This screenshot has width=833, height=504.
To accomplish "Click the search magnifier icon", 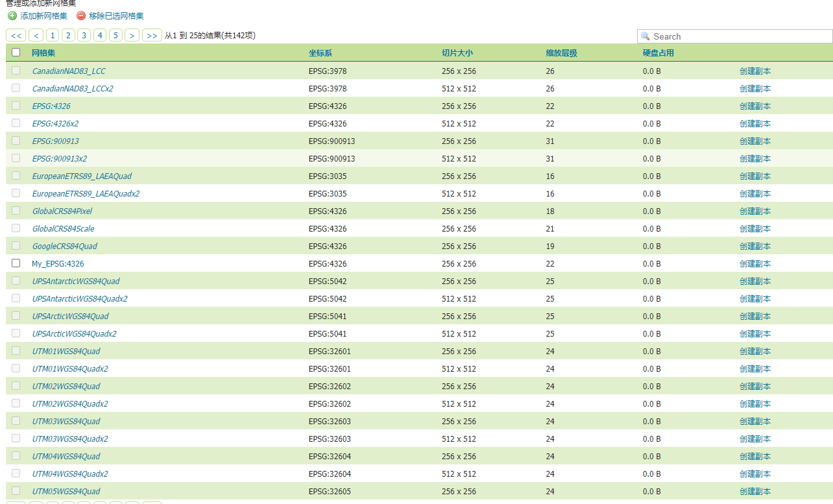I will [x=646, y=36].
